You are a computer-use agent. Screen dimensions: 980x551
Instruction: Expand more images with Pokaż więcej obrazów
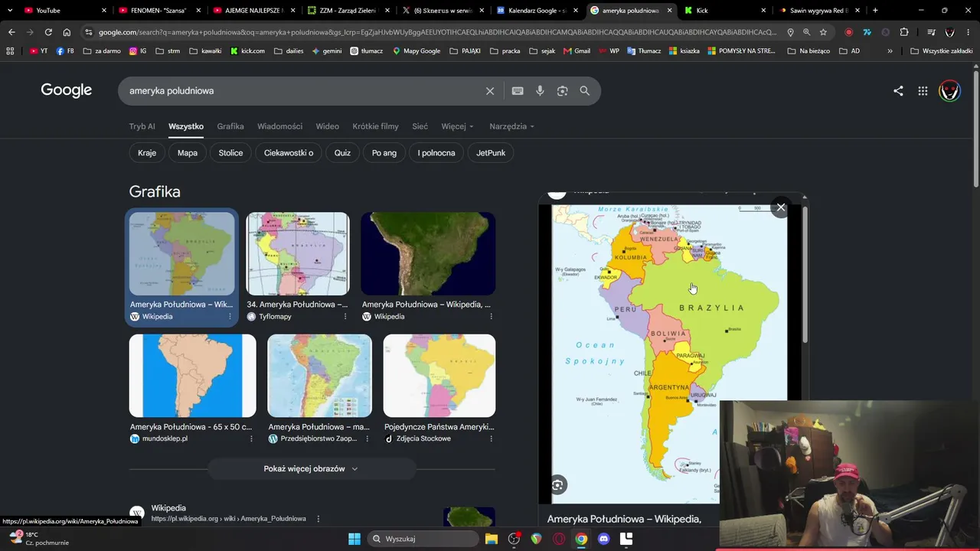tap(311, 468)
